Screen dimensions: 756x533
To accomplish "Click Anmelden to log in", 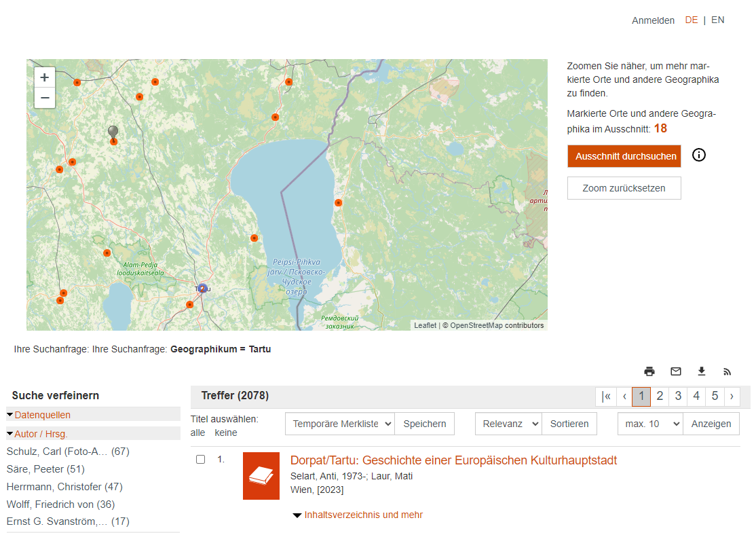I will pyautogui.click(x=654, y=20).
